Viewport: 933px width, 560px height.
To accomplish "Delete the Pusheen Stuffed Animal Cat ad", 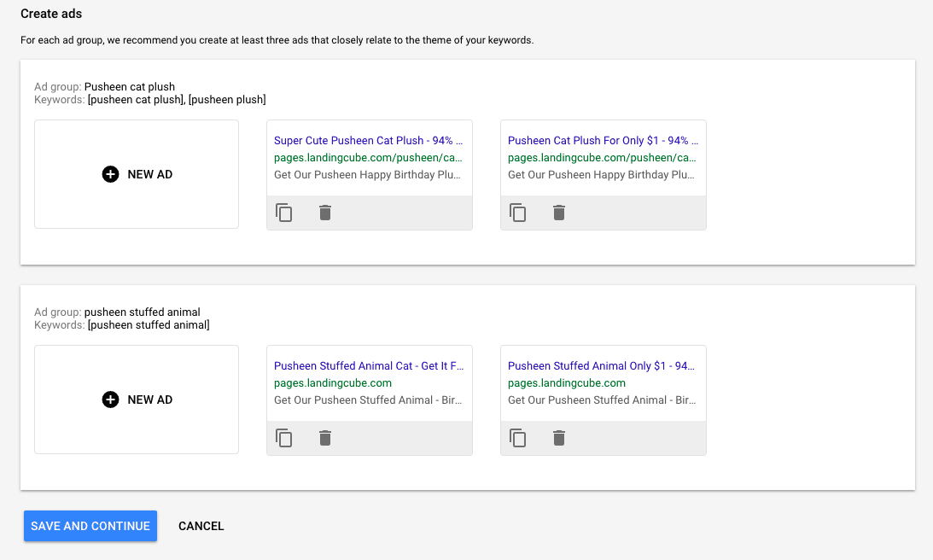I will click(x=325, y=438).
